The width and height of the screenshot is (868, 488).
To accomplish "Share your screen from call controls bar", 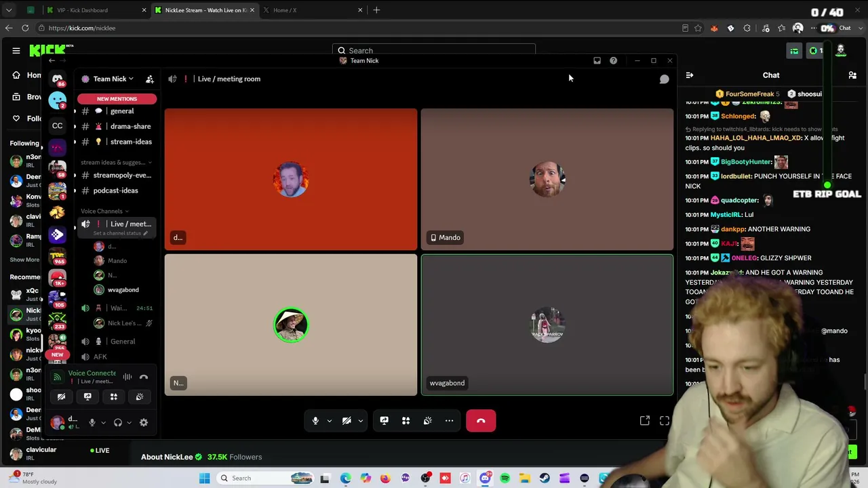I will click(x=384, y=421).
